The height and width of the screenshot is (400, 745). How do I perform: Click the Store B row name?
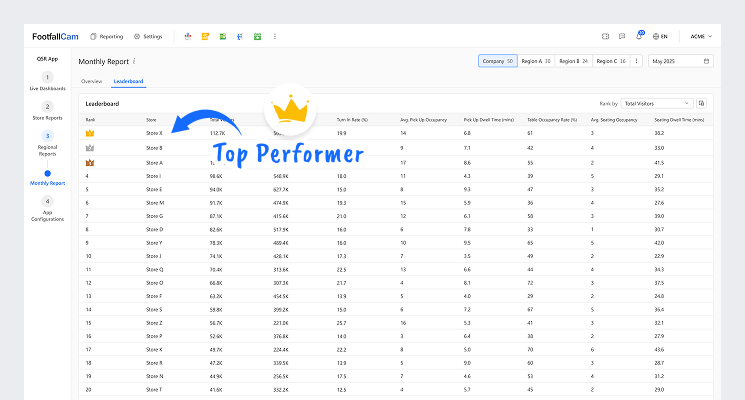tap(154, 148)
